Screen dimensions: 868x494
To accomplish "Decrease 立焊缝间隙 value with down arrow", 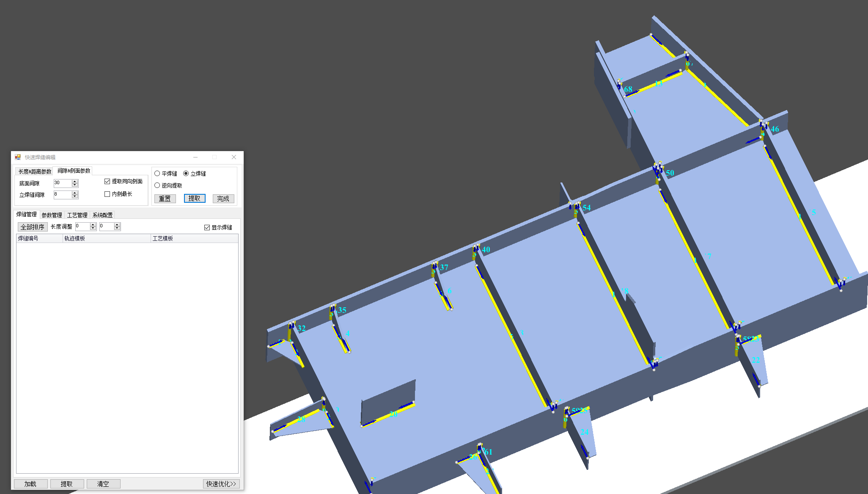I will (75, 197).
